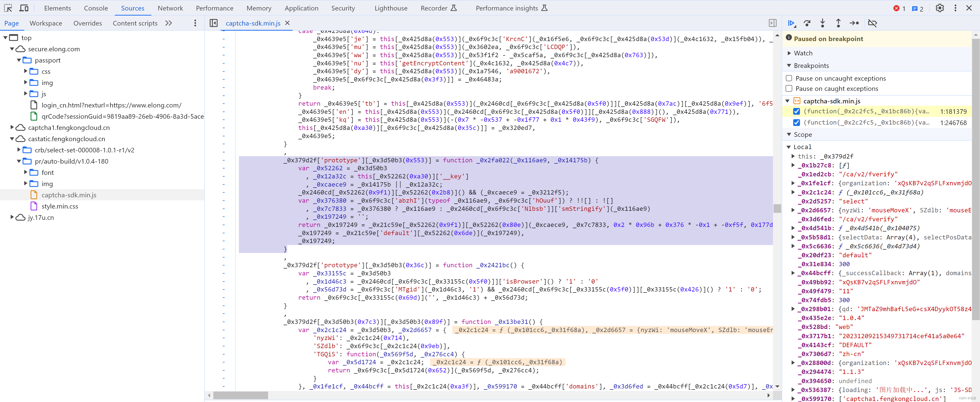Screen dimensions: 980x402
Task: Click the Performance insights beaker icon
Action: (544, 8)
